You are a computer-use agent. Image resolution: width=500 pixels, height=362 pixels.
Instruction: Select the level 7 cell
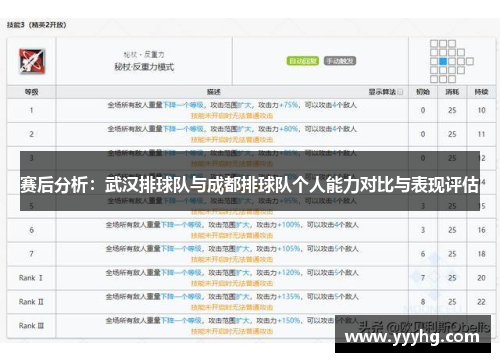click(x=31, y=254)
